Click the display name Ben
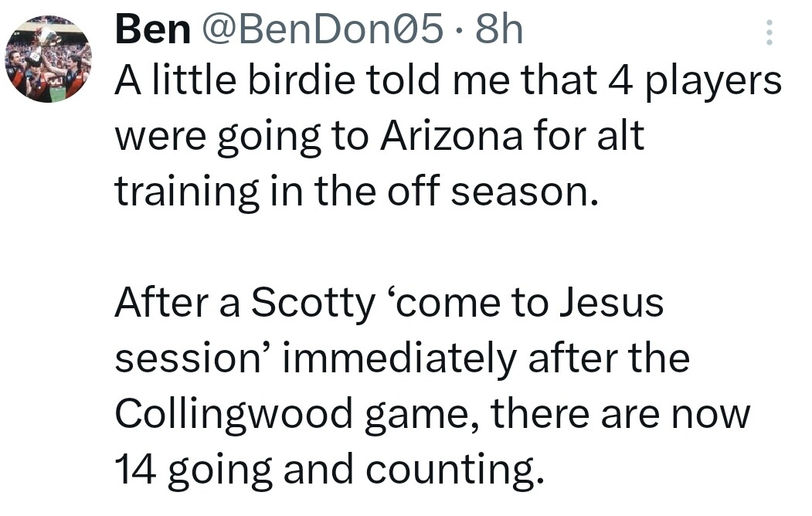Screen dimensions: 812x516 point(153,29)
